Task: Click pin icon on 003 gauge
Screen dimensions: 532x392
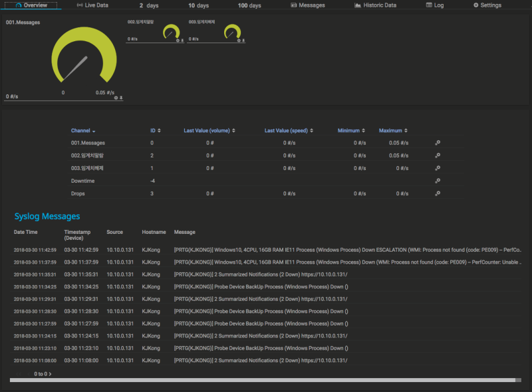Action: click(x=243, y=41)
